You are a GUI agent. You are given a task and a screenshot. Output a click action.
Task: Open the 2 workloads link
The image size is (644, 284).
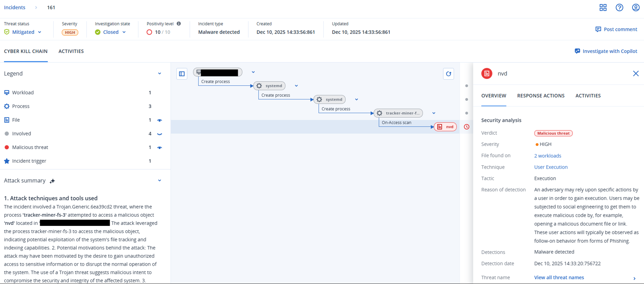pyautogui.click(x=547, y=156)
